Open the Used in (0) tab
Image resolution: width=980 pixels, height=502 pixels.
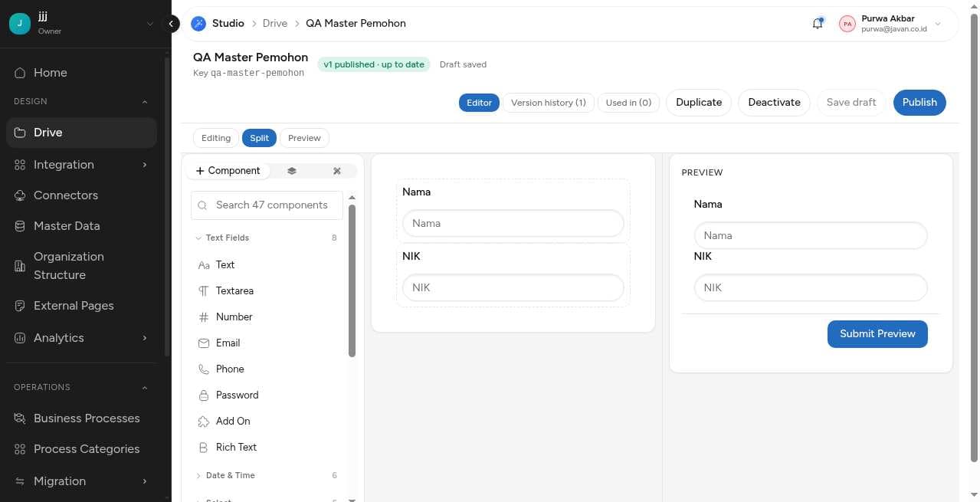tap(628, 103)
